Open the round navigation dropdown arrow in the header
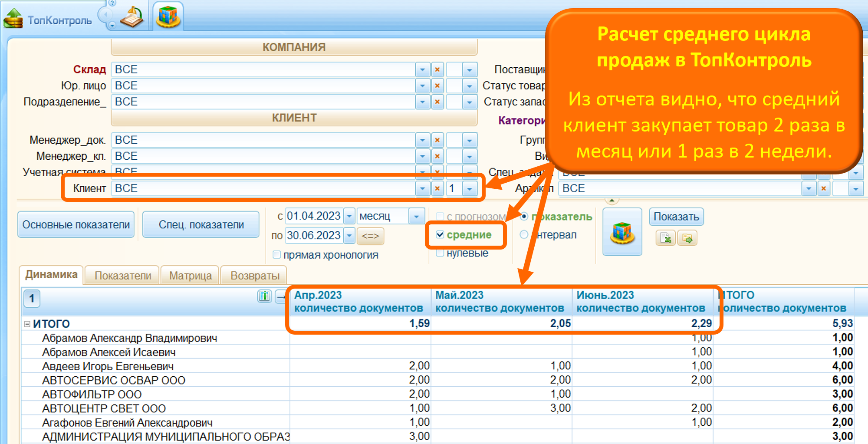Image resolution: width=868 pixels, height=444 pixels. [x=112, y=26]
